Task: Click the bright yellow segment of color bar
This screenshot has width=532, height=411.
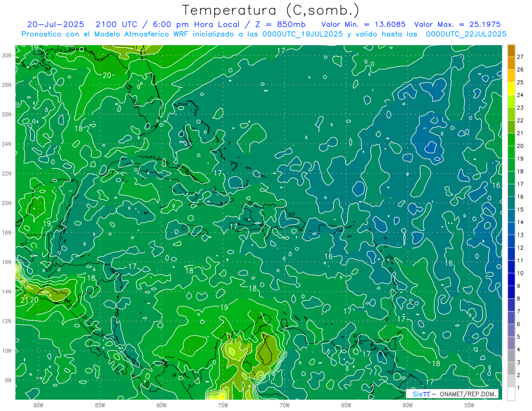Action: pos(511,89)
